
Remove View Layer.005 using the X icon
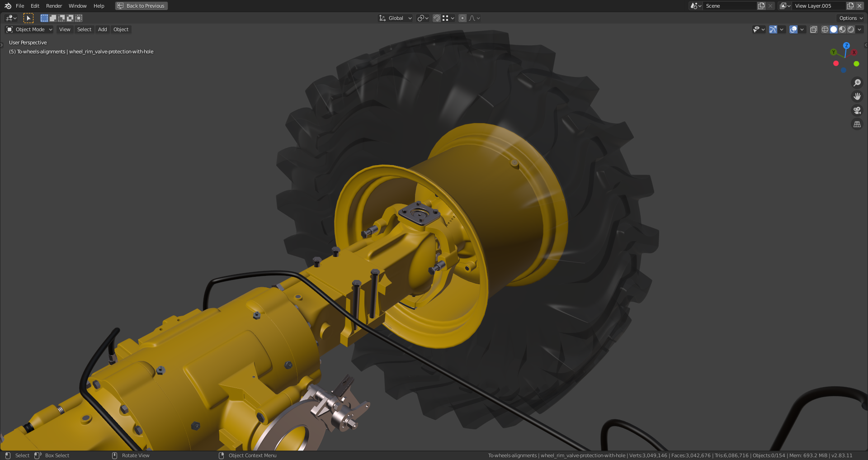tap(859, 6)
